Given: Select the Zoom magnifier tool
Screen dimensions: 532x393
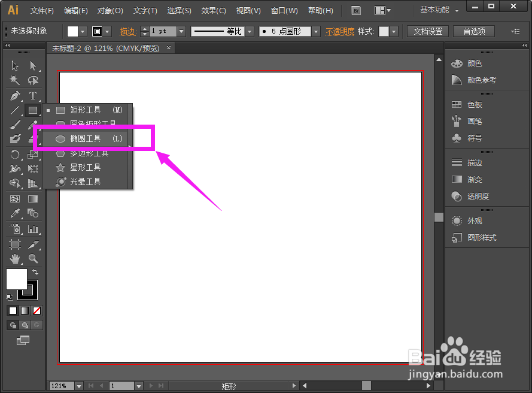Looking at the screenshot, I should point(33,259).
